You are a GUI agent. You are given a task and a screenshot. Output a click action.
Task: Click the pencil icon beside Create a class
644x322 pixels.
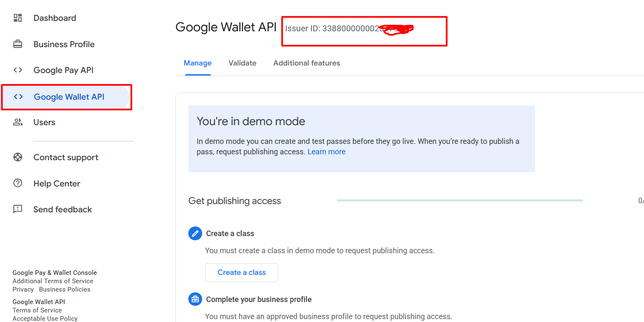click(195, 234)
